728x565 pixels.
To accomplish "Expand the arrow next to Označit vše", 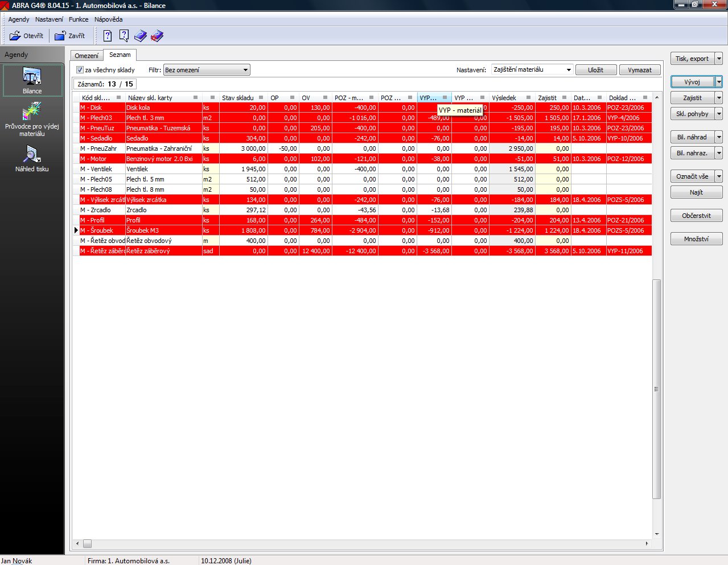I will pyautogui.click(x=719, y=176).
